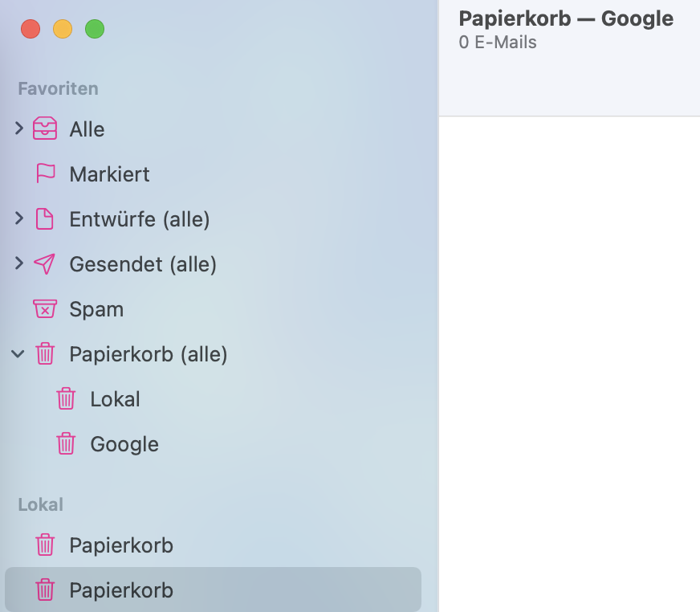
Task: Expand the Entwürfe (alle) disclosure arrow
Action: point(19,218)
